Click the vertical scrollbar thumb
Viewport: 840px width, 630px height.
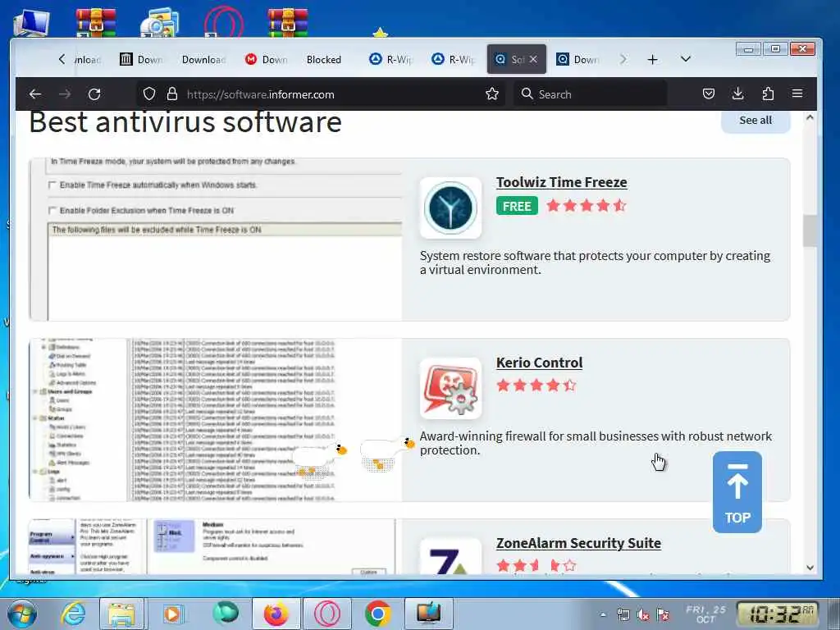click(810, 231)
